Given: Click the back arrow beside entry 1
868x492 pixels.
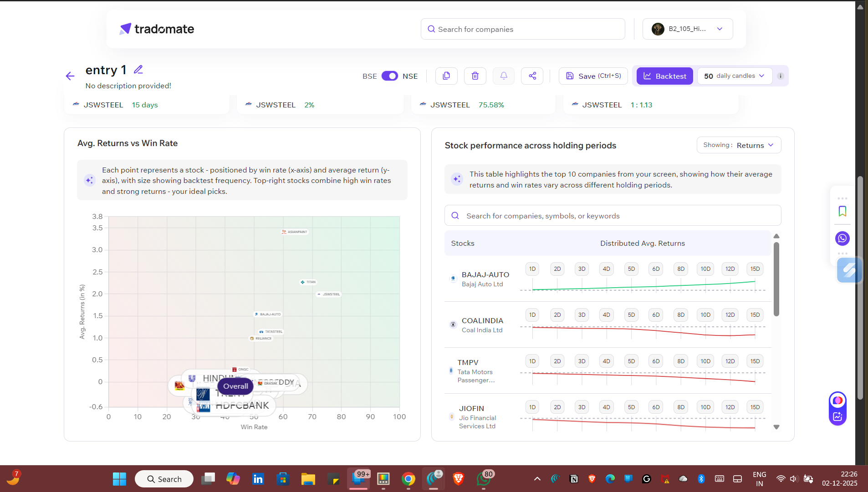Looking at the screenshot, I should [70, 76].
